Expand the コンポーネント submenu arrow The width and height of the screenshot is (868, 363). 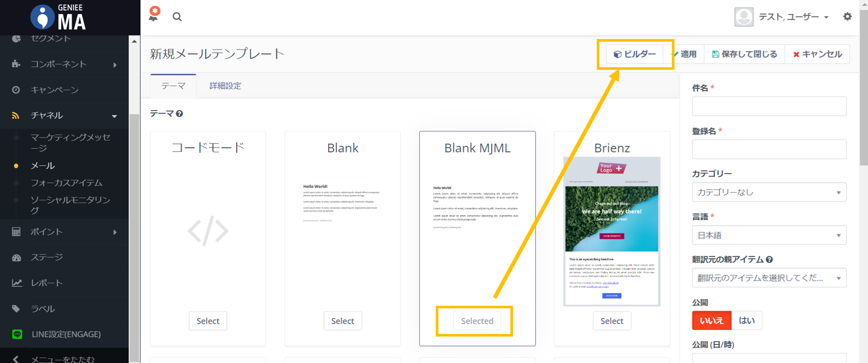coord(115,65)
